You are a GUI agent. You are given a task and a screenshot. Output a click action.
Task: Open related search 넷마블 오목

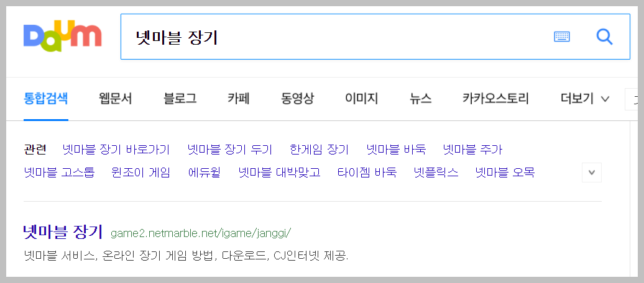(505, 173)
